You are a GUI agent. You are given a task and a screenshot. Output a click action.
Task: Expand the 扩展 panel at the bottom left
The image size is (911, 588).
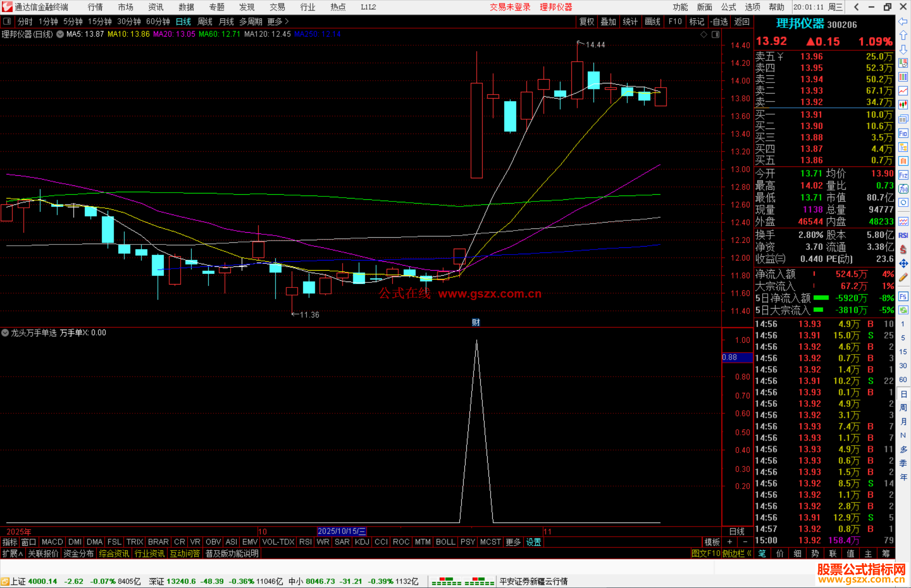(x=12, y=553)
